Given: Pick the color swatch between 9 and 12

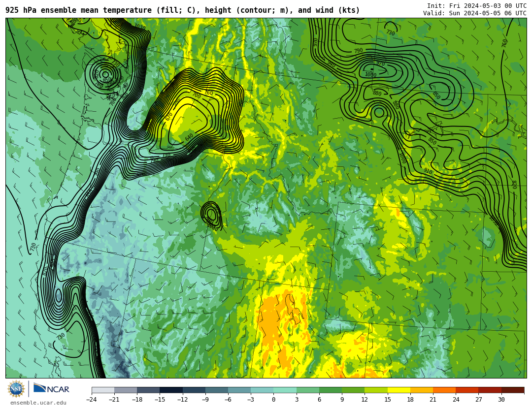Looking at the screenshot, I should click(353, 390).
